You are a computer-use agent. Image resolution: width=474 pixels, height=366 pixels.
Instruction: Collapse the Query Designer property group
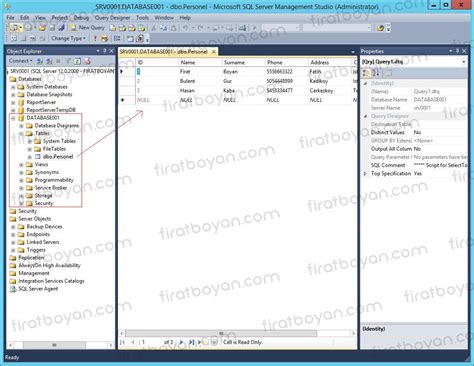coord(365,116)
